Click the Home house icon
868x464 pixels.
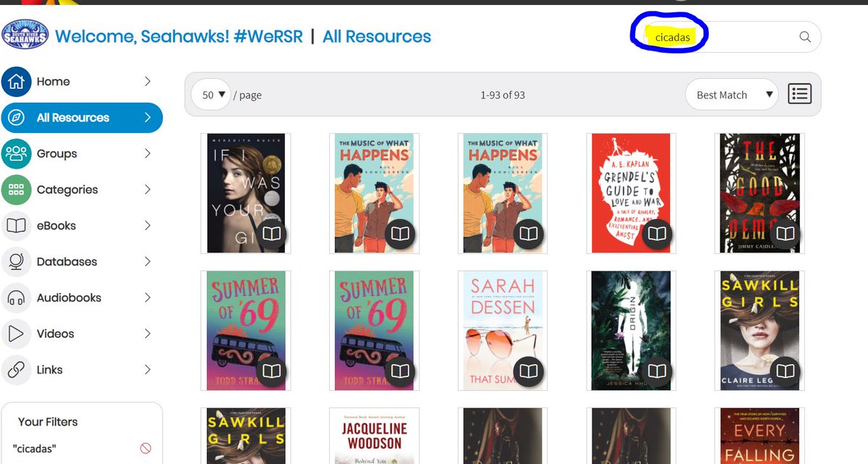pos(16,82)
